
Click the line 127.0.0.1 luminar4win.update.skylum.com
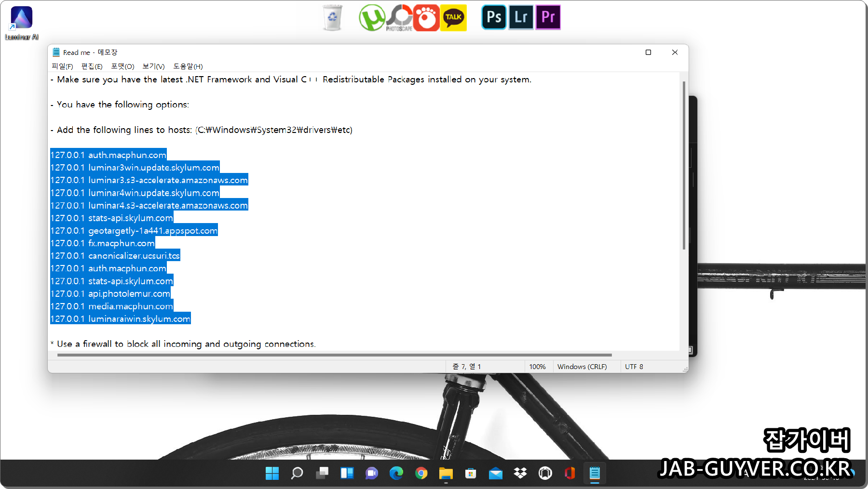(135, 193)
